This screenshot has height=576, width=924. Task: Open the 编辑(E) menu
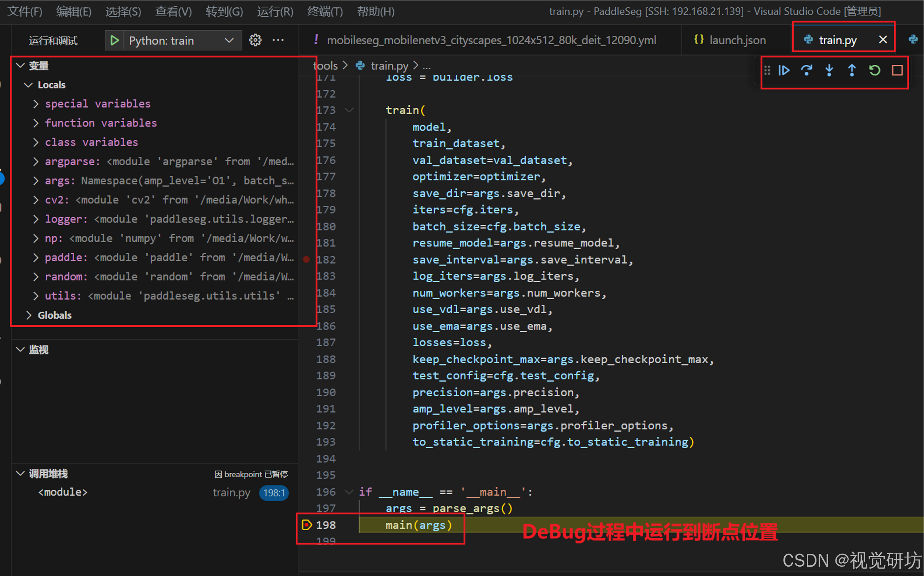tap(74, 11)
